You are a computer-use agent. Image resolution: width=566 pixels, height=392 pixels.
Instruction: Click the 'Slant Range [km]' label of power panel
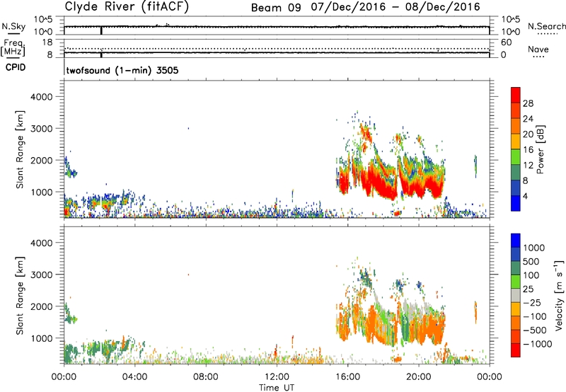click(x=20, y=149)
